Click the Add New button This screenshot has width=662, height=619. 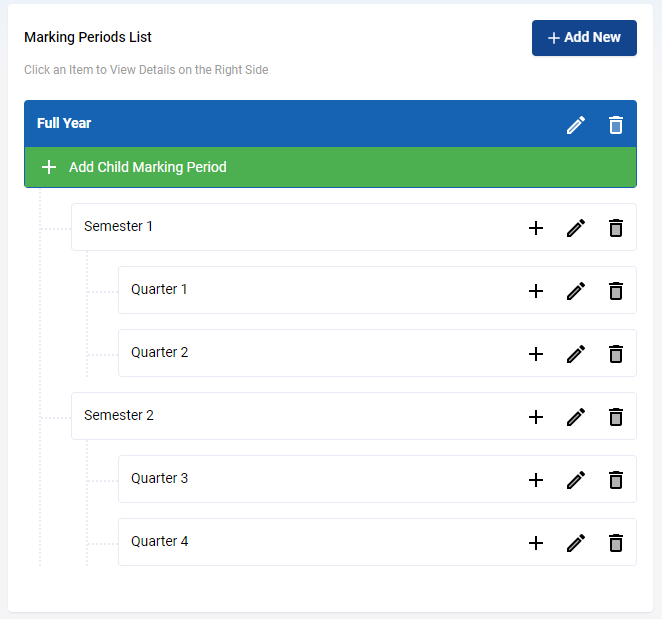584,38
